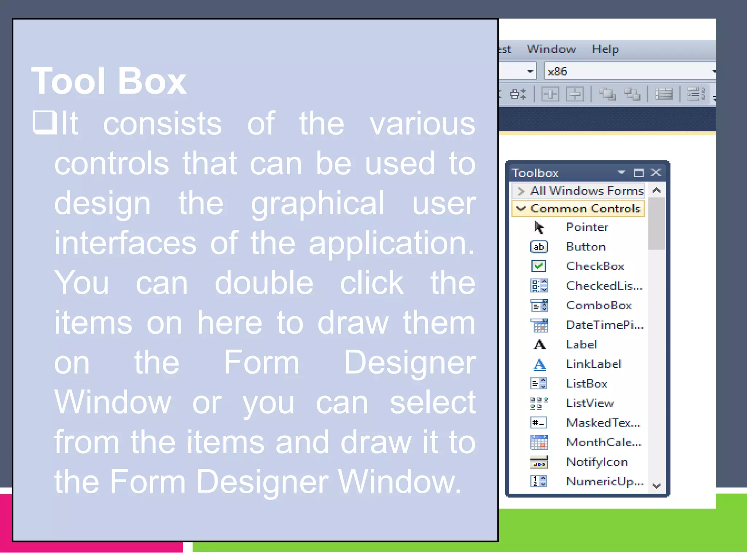Select the Button label in Toolbox
Screen dimensions: 747x560
[x=586, y=247]
